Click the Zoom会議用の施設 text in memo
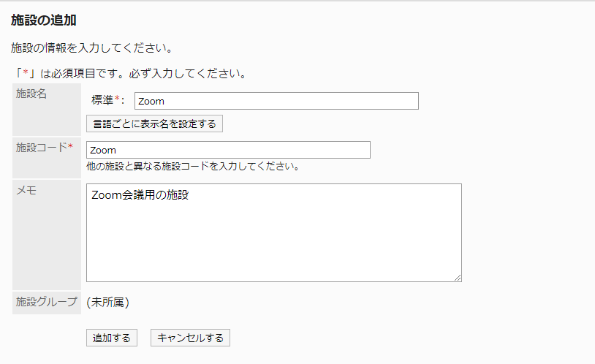Image resolution: width=595 pixels, height=364 pixels. pyautogui.click(x=140, y=194)
